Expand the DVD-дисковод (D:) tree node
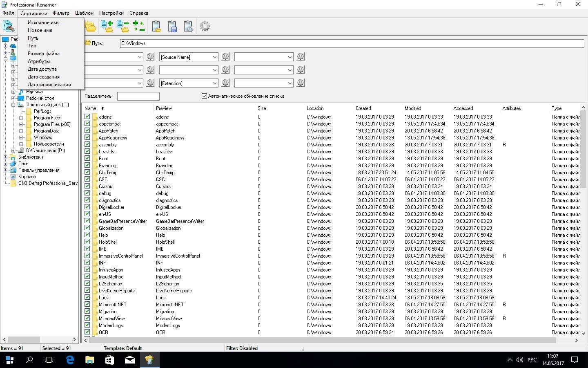588x368 pixels. point(13,150)
